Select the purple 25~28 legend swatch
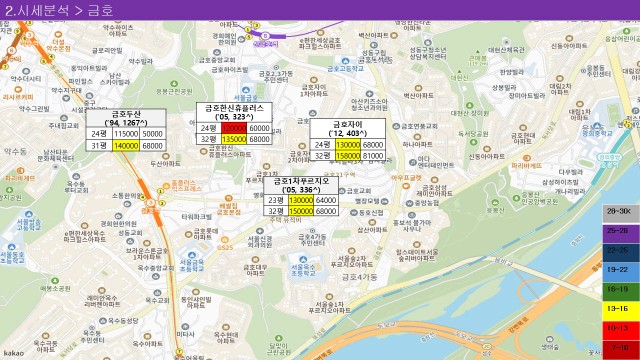The height and width of the screenshot is (360, 640). point(621,233)
